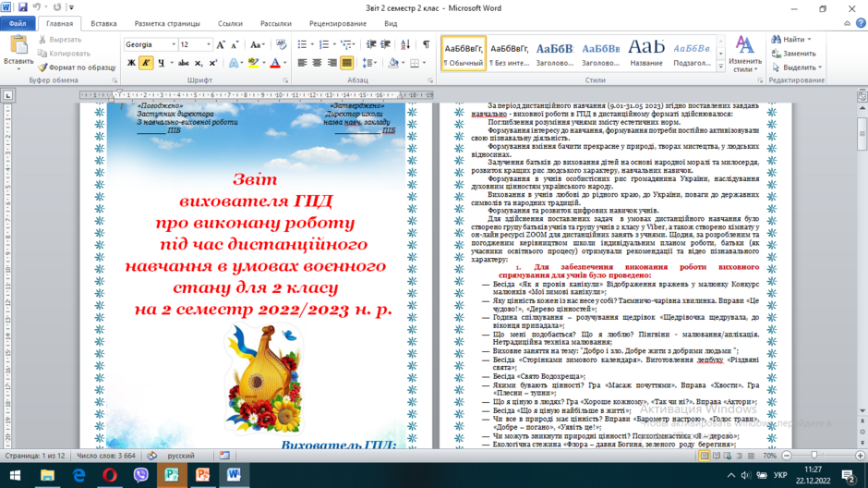Image resolution: width=868 pixels, height=488 pixels.
Task: Switch to Рассылки tab
Action: point(276,23)
